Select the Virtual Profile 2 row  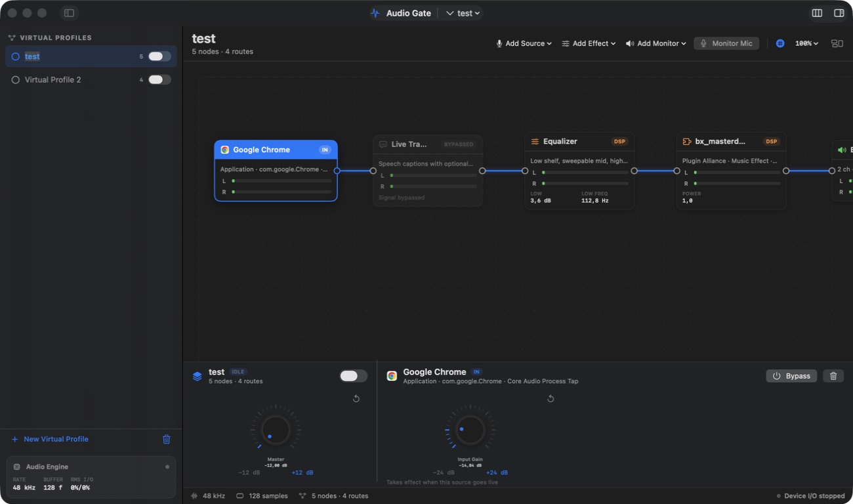91,79
